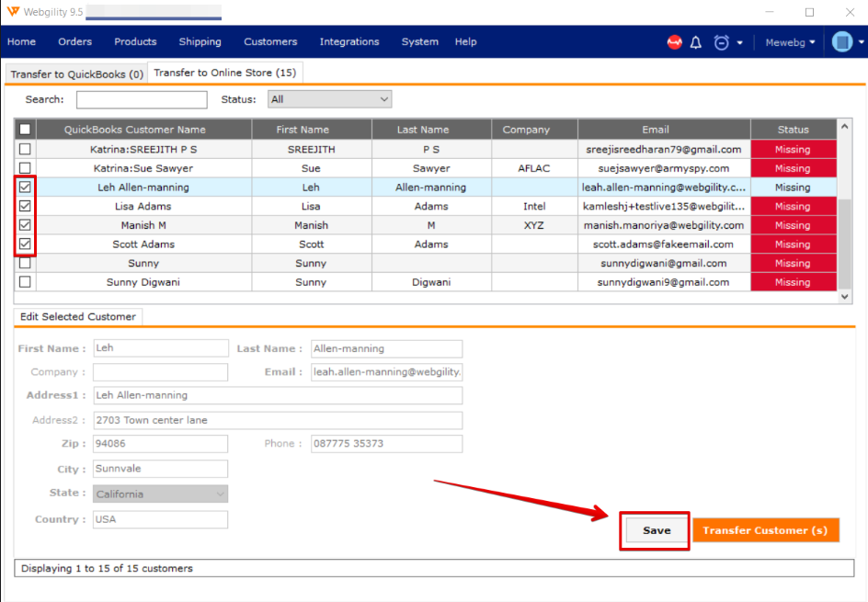
Task: Click the Zip field containing 94086
Action: pos(161,444)
